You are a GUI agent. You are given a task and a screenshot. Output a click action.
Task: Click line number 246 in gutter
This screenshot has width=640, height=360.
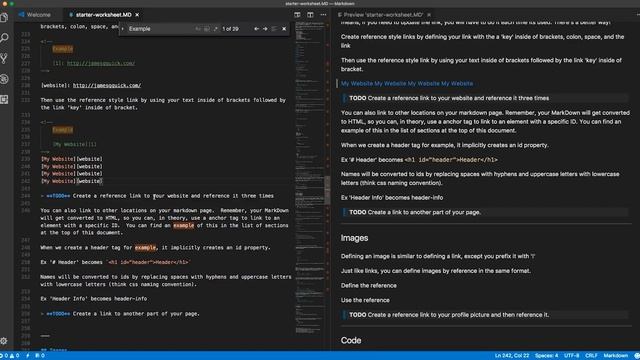coord(25,211)
